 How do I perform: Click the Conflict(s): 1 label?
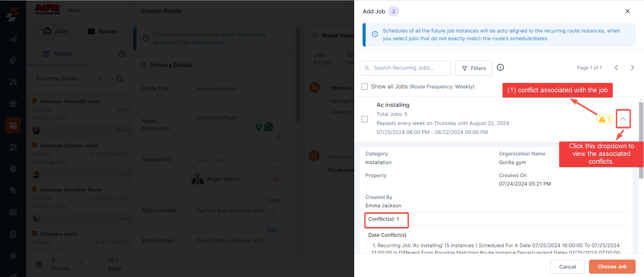(x=384, y=219)
